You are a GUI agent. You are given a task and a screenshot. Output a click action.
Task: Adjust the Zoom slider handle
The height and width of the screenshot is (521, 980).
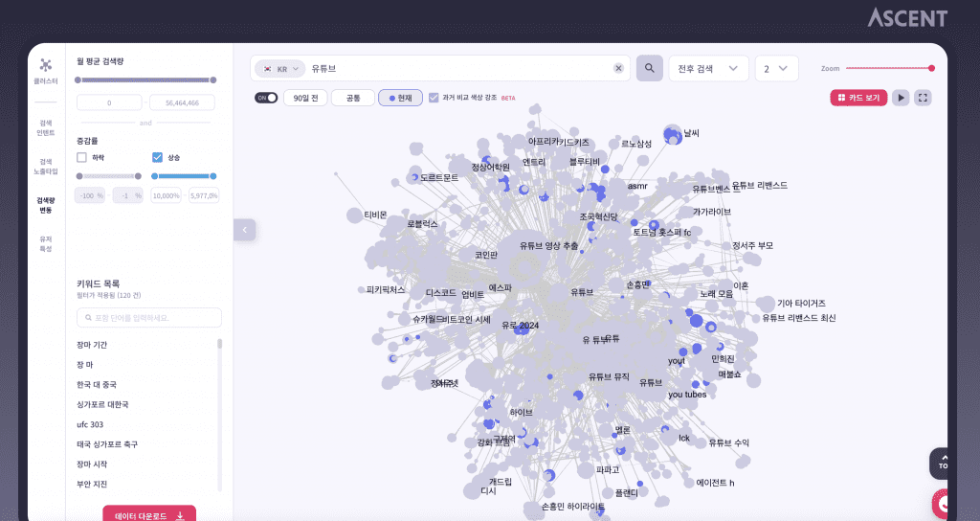(x=931, y=68)
